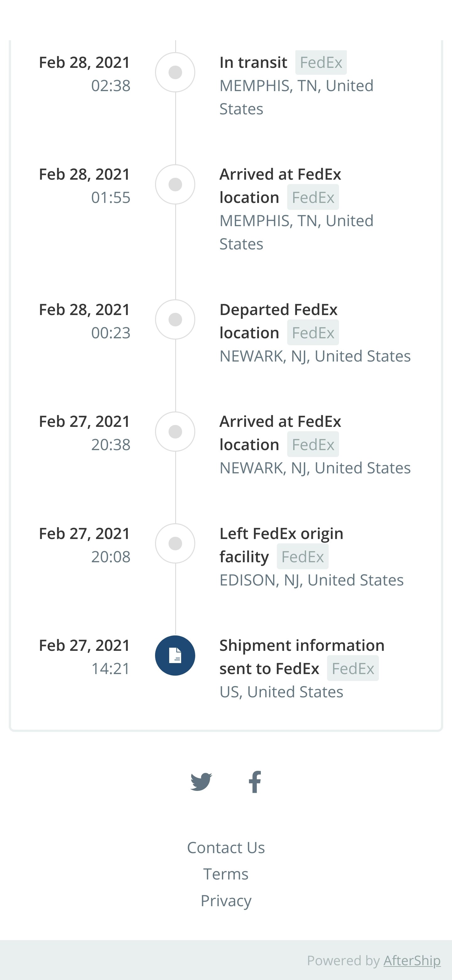
Task: Open the Contact Us link
Action: tap(226, 848)
